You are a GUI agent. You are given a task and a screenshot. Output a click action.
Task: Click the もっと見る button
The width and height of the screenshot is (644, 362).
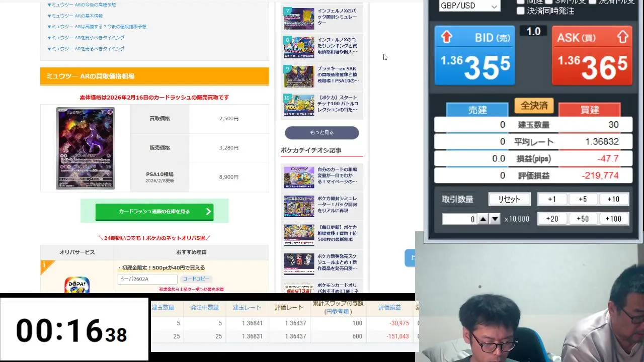(321, 132)
